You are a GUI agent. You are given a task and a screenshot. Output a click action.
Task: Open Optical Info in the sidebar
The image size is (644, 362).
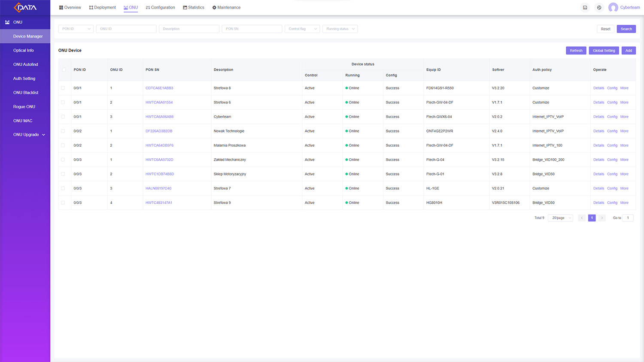(x=24, y=51)
